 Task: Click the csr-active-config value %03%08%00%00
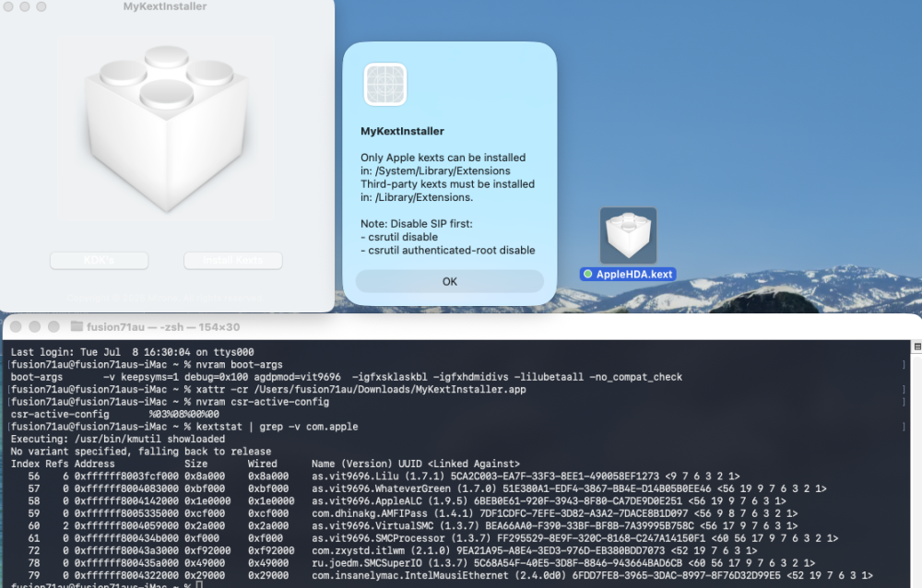(184, 414)
